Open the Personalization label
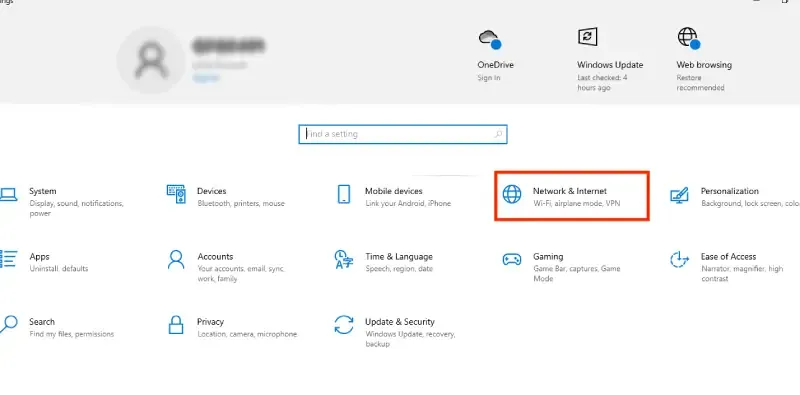This screenshot has height=395, width=800. 730,191
